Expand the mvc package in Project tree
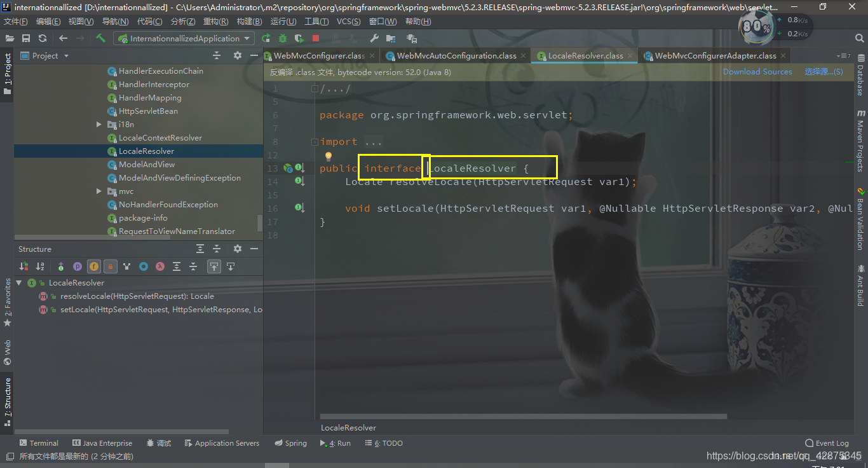868x468 pixels. 99,191
